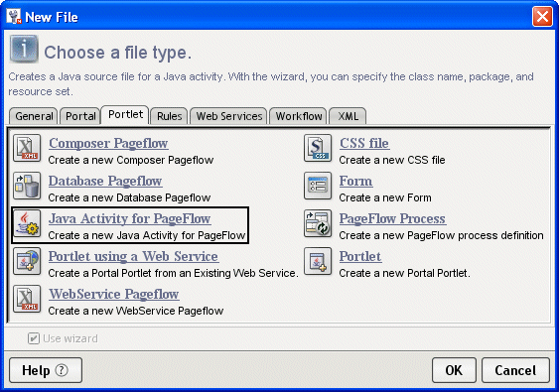Choose the Java Activity for PageFlow icon

pyautogui.click(x=27, y=223)
